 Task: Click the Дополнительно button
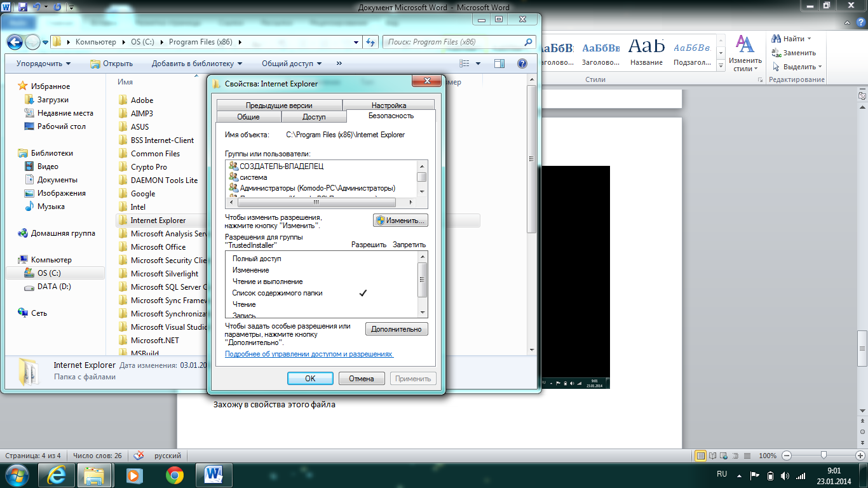click(x=397, y=329)
